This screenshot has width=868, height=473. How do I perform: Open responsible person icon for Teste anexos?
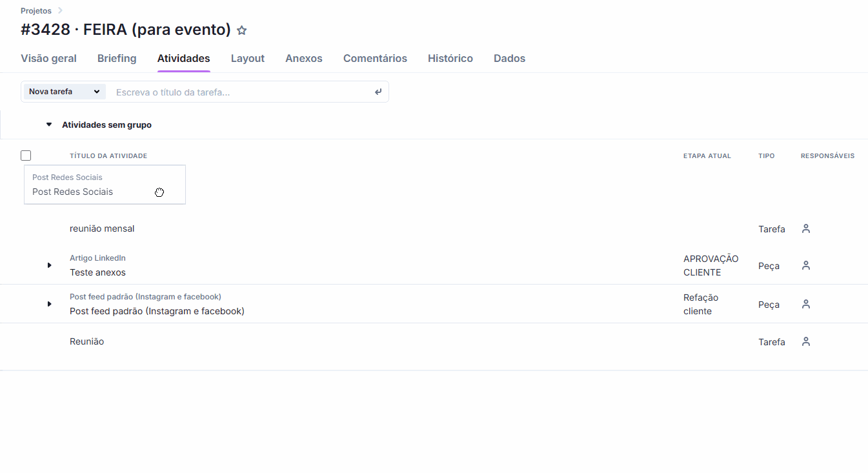click(805, 265)
